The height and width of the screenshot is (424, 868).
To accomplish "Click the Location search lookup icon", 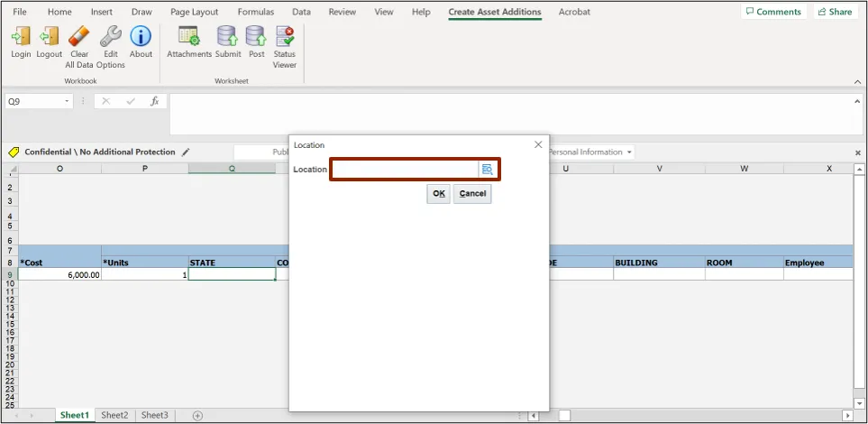I will (487, 170).
